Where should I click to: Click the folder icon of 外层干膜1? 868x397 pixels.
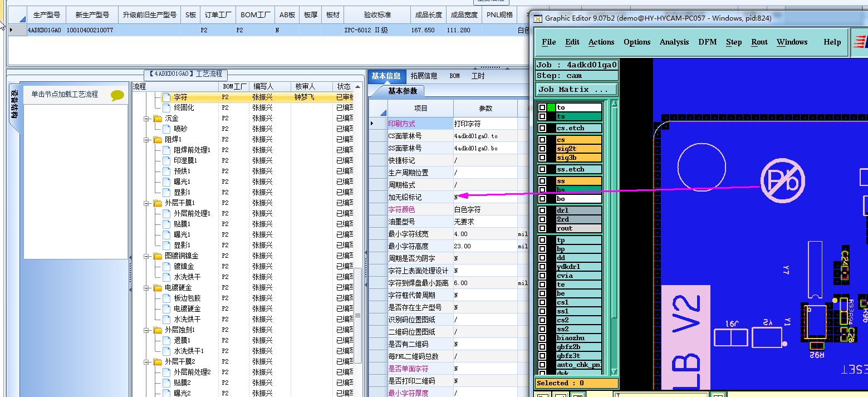(158, 203)
